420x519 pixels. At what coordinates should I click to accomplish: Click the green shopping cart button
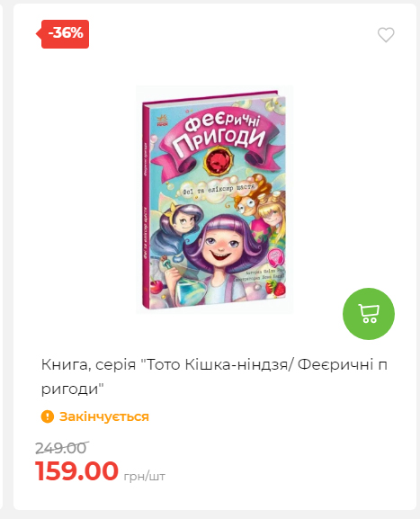coord(369,314)
